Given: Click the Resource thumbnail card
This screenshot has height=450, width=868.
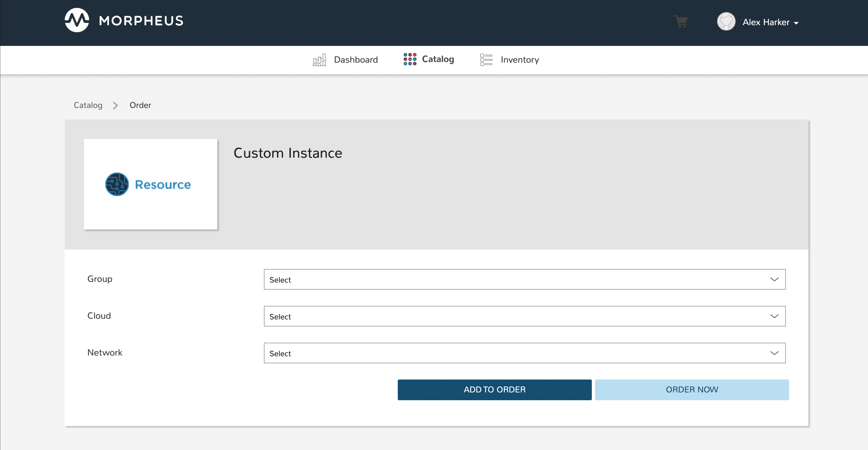Looking at the screenshot, I should coord(151,209).
